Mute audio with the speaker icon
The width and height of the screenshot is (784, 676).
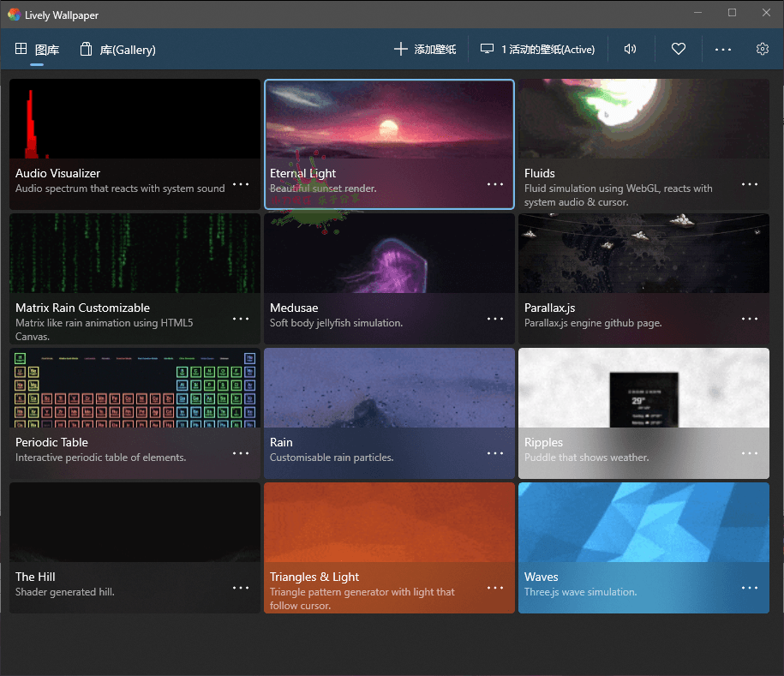pyautogui.click(x=631, y=50)
